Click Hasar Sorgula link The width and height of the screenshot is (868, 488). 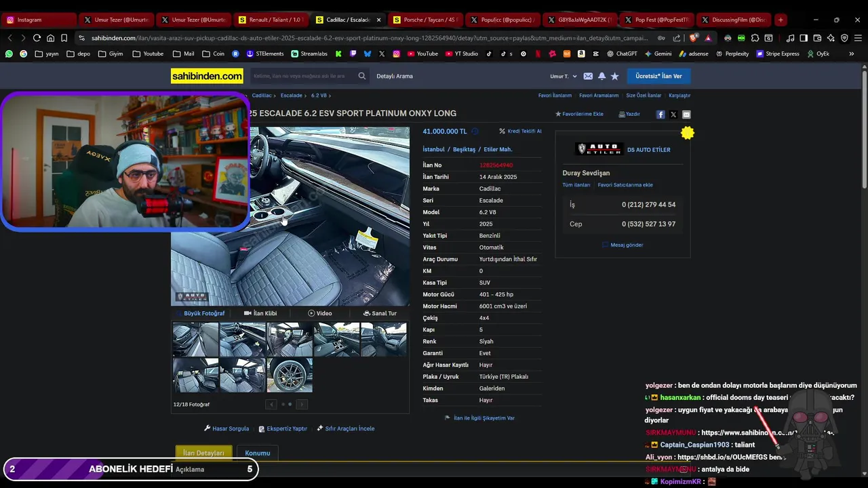tap(226, 429)
